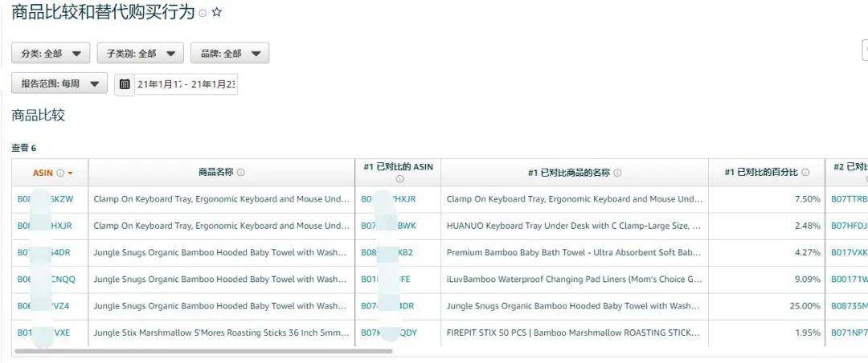Open 分类: 全部 dropdown
Image resolution: width=868 pixels, height=363 pixels.
(51, 53)
